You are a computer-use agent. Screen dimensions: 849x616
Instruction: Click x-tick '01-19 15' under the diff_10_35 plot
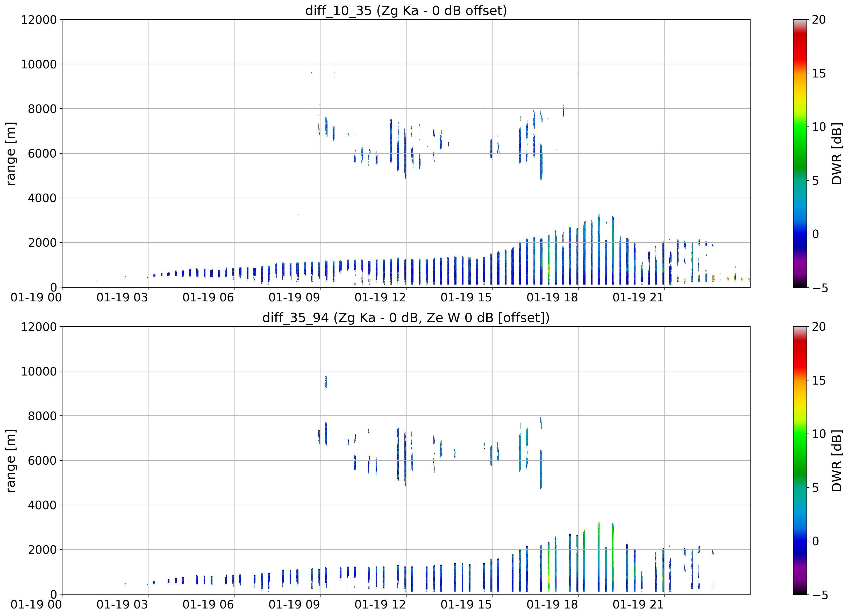466,298
